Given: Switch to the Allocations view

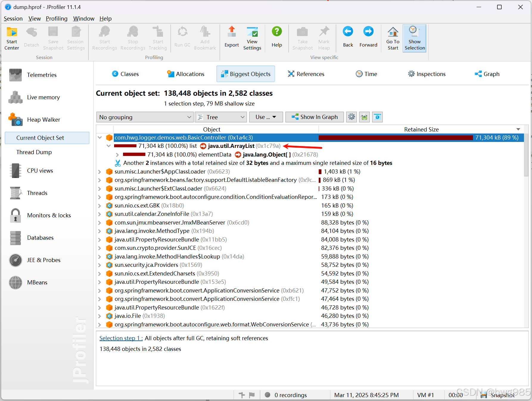Looking at the screenshot, I should pyautogui.click(x=186, y=74).
